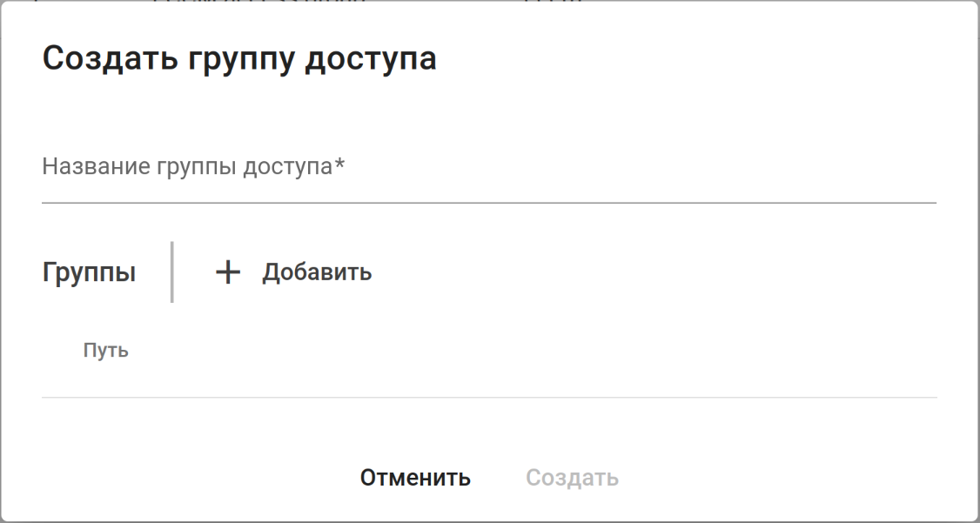Select the access group name text box
This screenshot has height=523, width=980.
point(487,167)
